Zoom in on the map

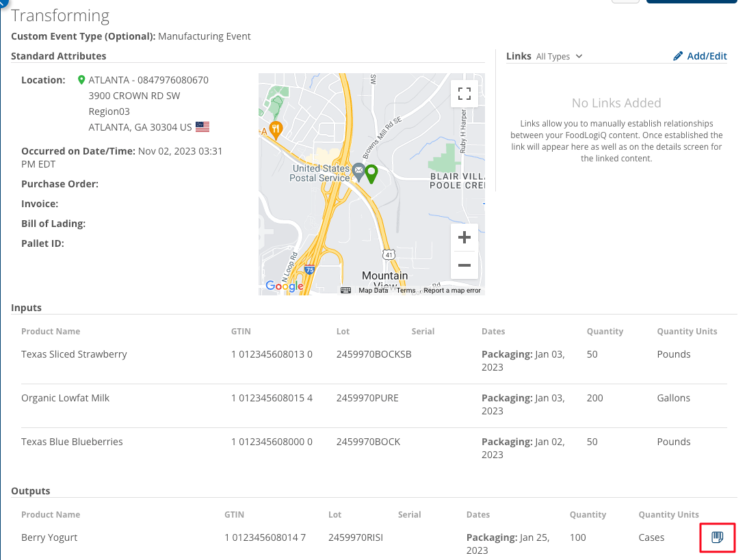(464, 238)
